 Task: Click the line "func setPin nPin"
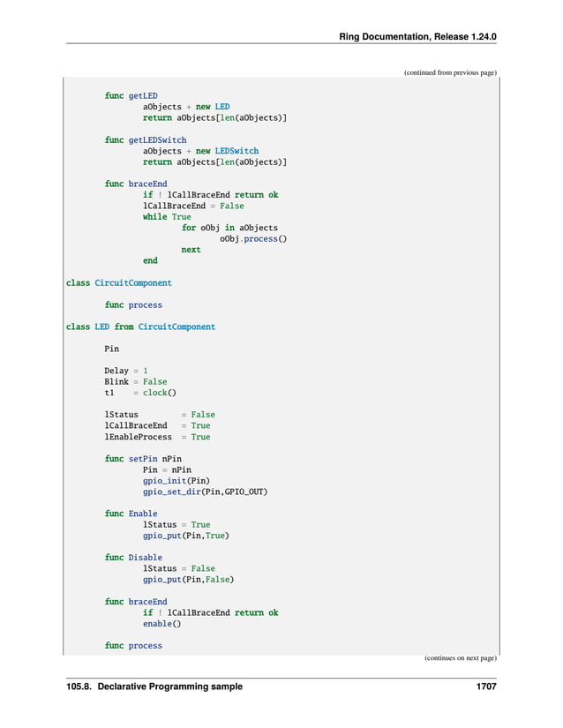143,459
